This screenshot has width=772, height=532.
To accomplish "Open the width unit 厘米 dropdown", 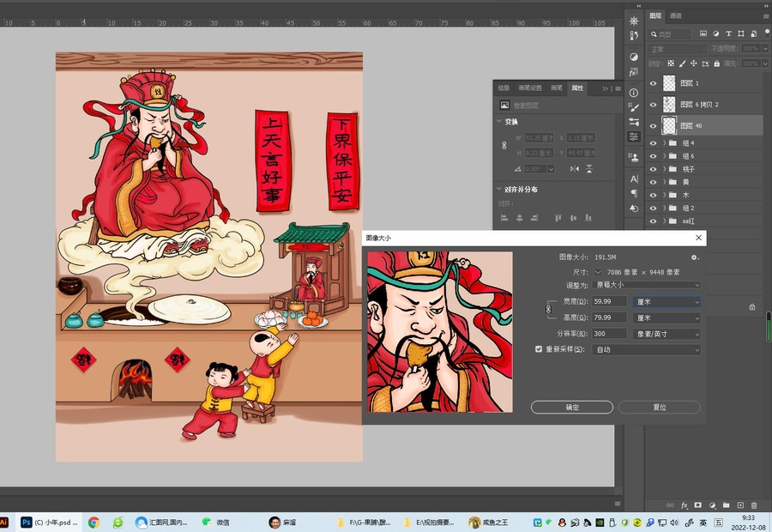I will click(666, 301).
